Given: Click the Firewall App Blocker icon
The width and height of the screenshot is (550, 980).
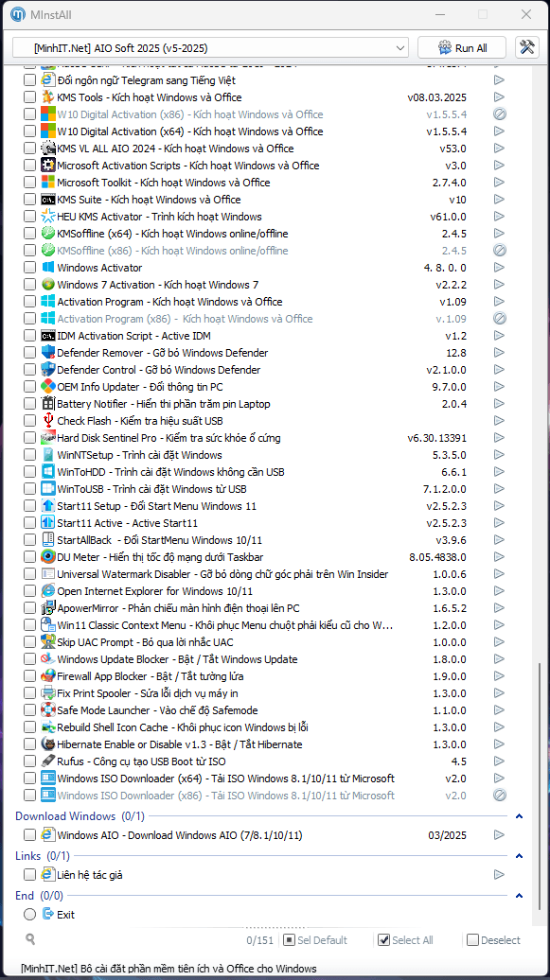Looking at the screenshot, I should [48, 676].
